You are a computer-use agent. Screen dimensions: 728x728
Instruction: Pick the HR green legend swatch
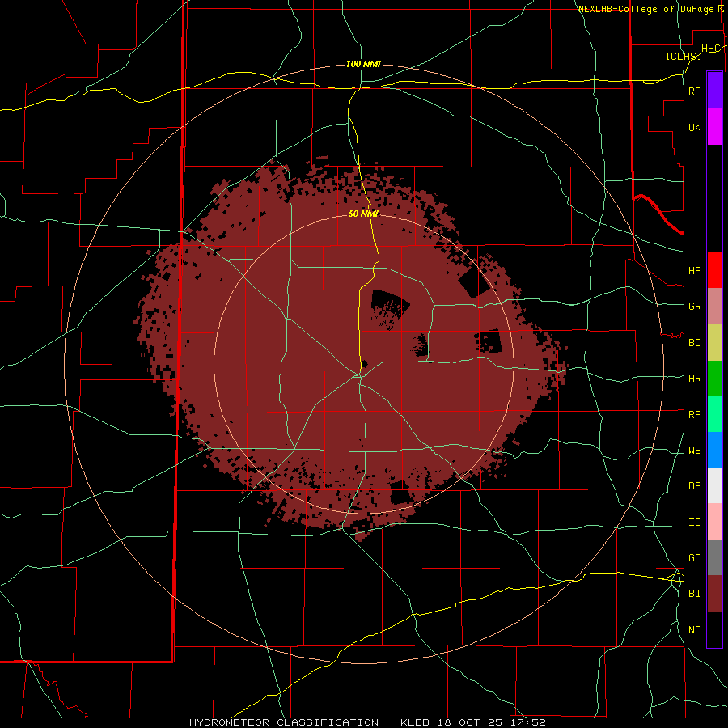(x=714, y=379)
